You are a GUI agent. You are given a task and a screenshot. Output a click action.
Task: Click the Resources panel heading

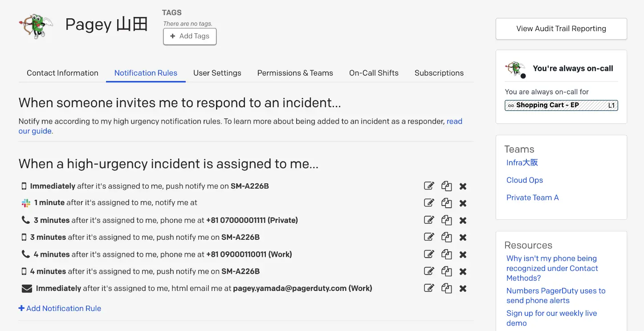528,246
